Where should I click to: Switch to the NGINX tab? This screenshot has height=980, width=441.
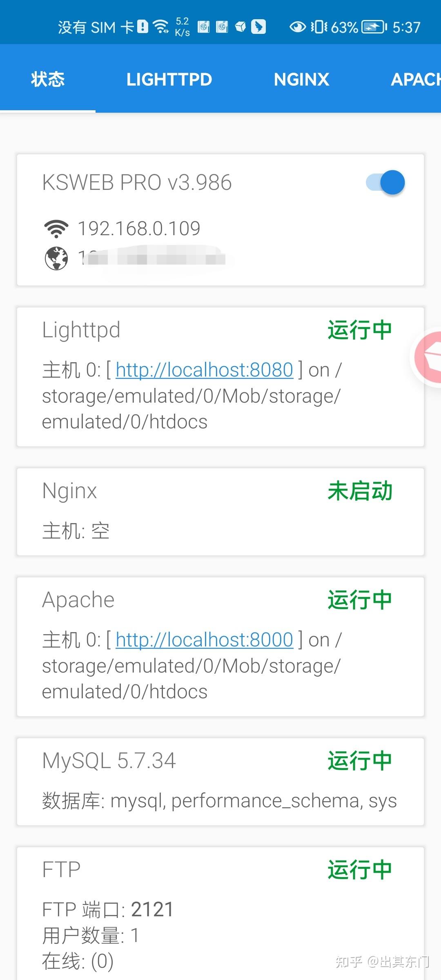point(302,79)
